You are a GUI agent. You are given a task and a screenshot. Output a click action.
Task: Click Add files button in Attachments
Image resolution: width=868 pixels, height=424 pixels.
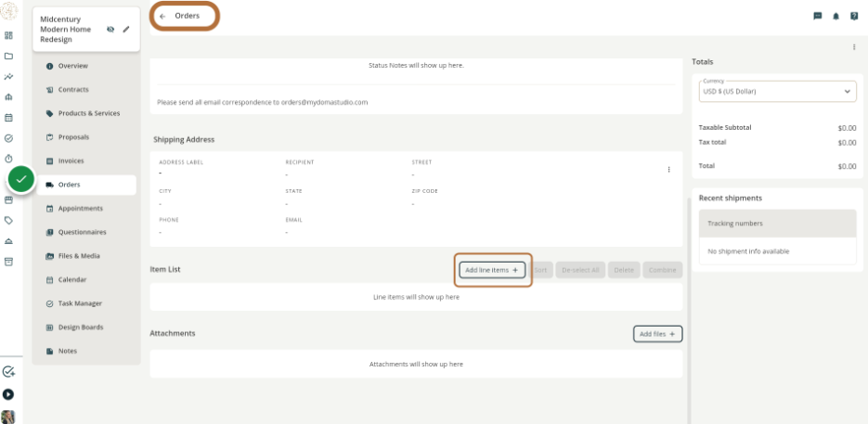tap(657, 334)
